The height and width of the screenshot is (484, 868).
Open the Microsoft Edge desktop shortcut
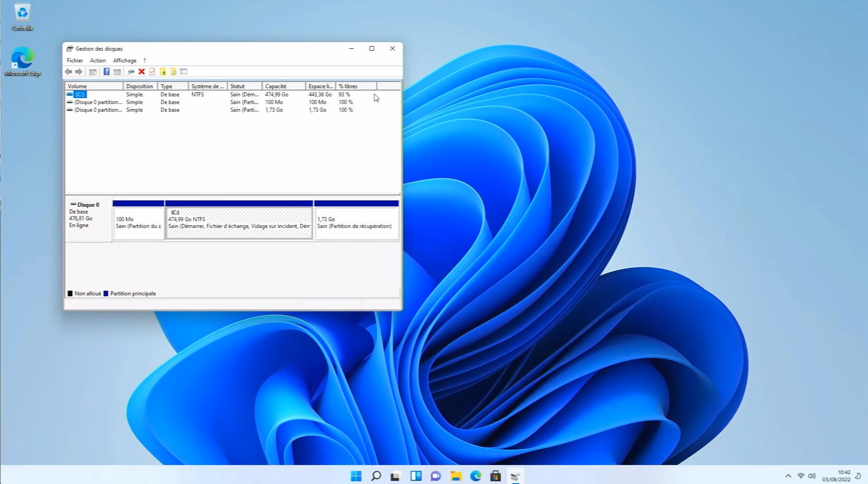pyautogui.click(x=22, y=62)
